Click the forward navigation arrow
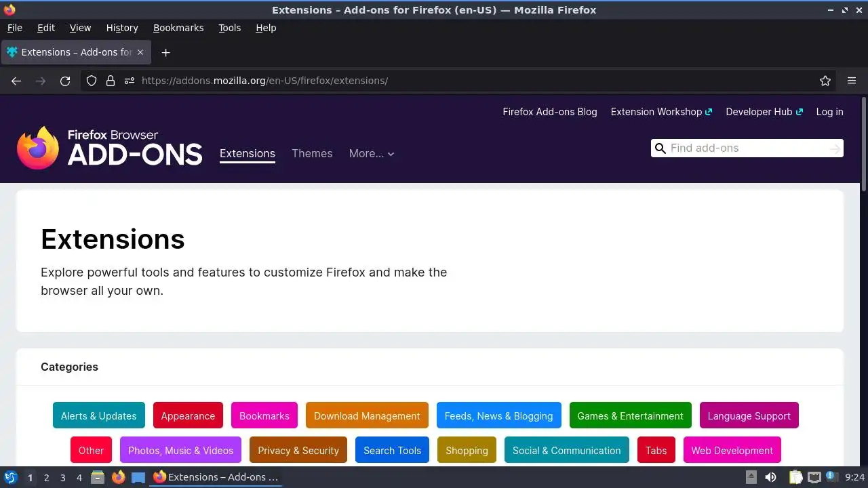Viewport: 868px width, 488px height. click(x=41, y=81)
